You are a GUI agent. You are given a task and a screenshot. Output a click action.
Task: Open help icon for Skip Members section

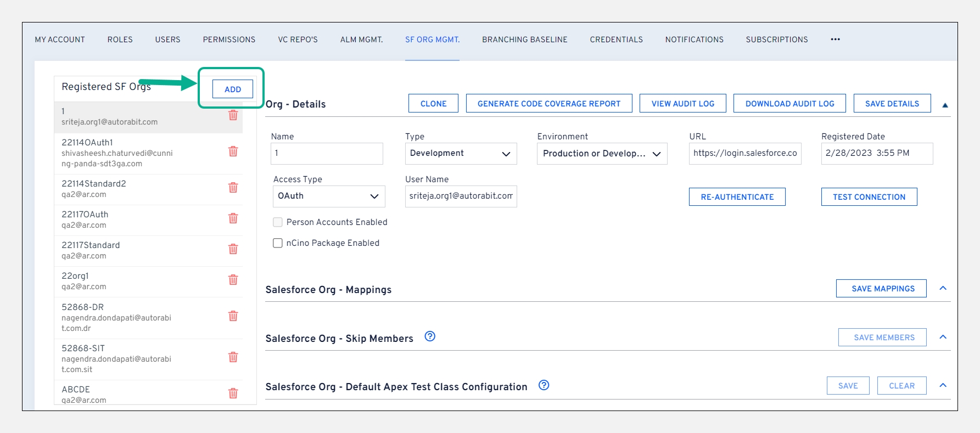(430, 337)
